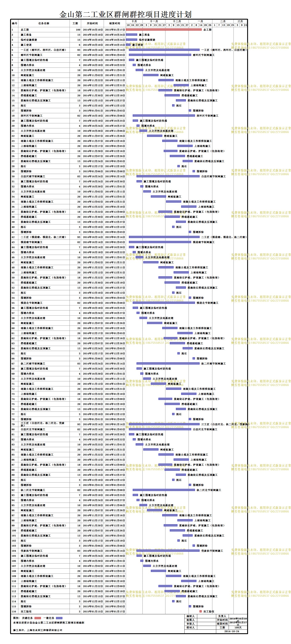Click the 十一月 month header in timeline

(154, 21)
